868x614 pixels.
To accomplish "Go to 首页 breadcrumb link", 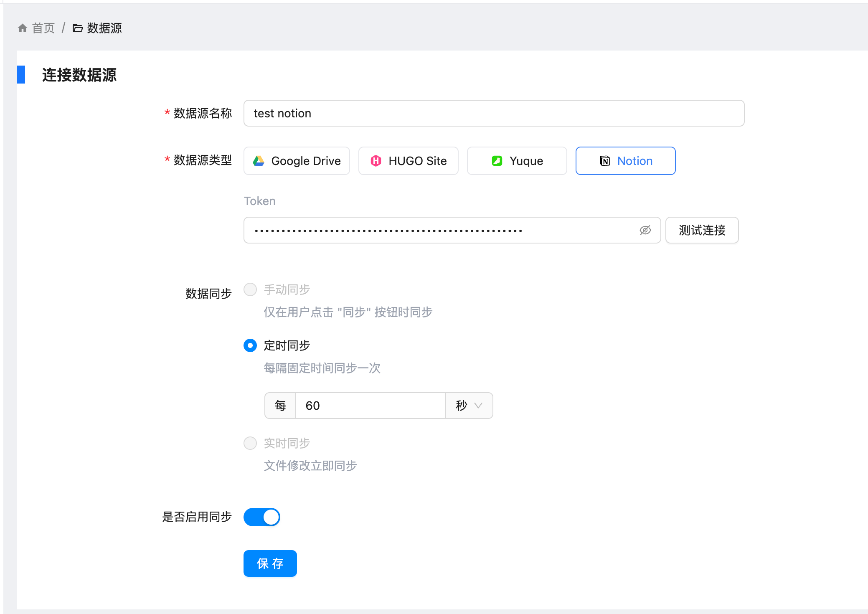I will pos(43,28).
